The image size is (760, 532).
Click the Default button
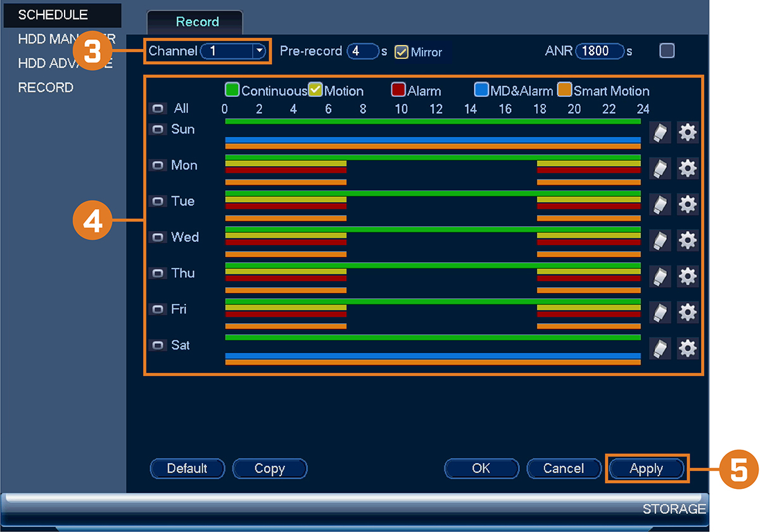pos(187,469)
